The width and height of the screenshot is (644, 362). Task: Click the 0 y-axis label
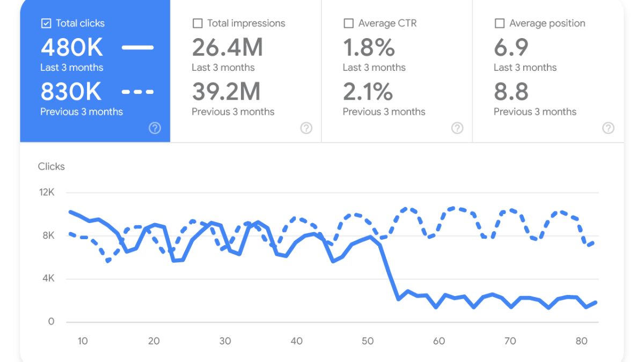point(52,322)
